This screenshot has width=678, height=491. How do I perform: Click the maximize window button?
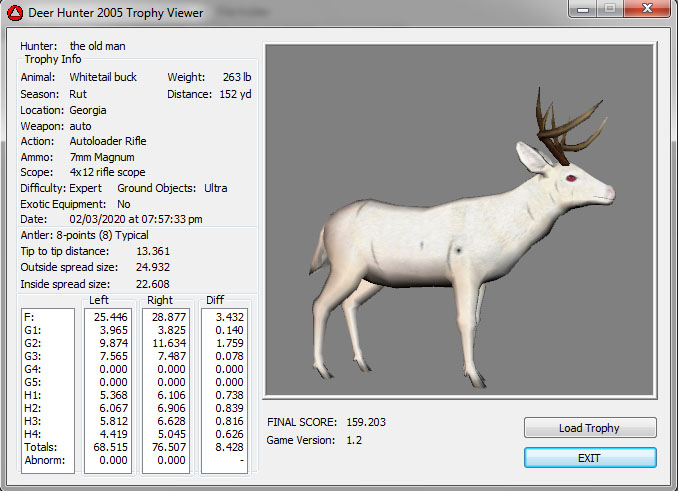coord(609,10)
